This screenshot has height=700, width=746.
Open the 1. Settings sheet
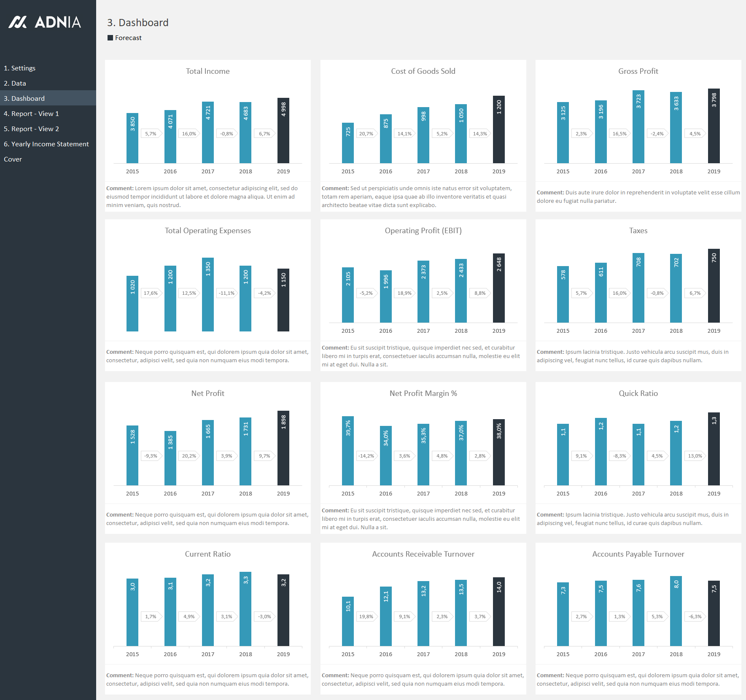coord(20,68)
